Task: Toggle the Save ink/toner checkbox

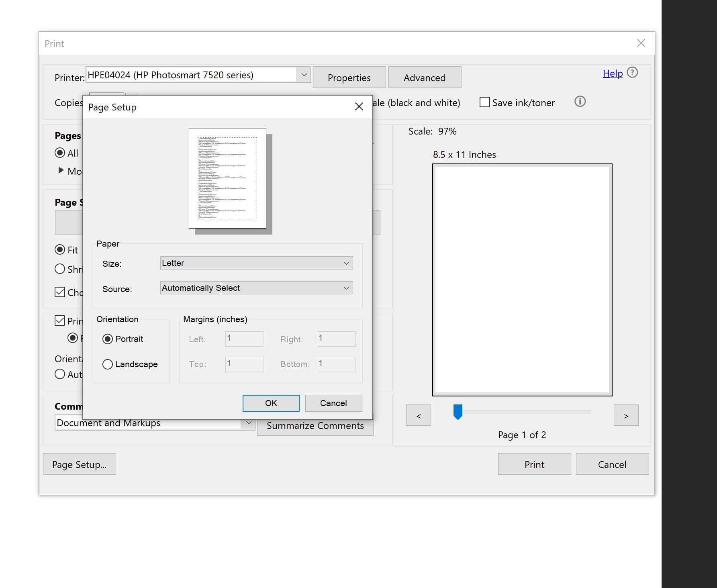Action: pos(484,102)
